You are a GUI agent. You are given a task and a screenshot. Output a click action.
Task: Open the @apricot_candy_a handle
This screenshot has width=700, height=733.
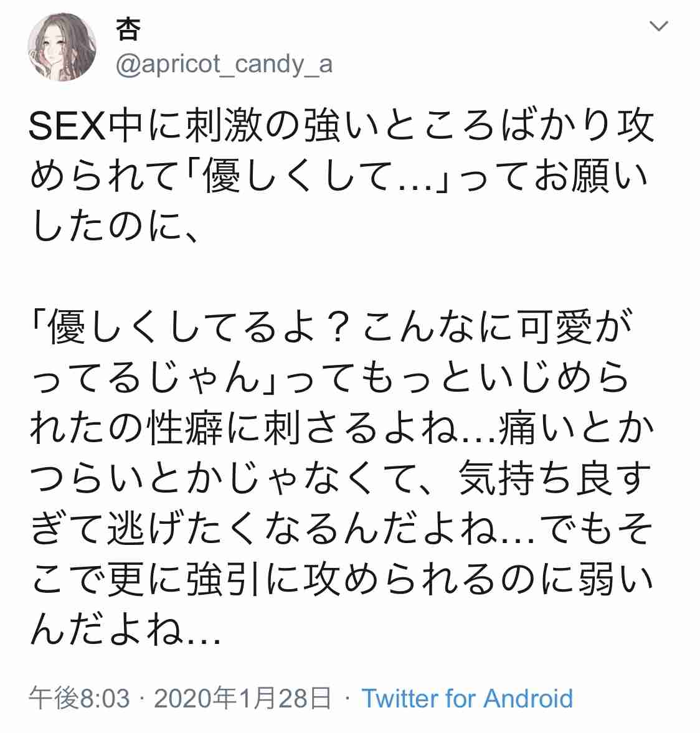pyautogui.click(x=224, y=64)
